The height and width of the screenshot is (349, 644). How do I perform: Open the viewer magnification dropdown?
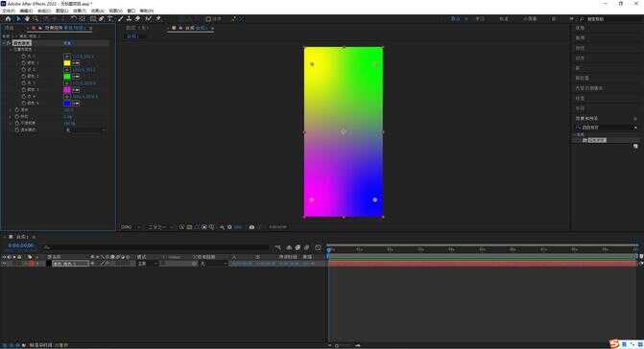click(x=131, y=227)
